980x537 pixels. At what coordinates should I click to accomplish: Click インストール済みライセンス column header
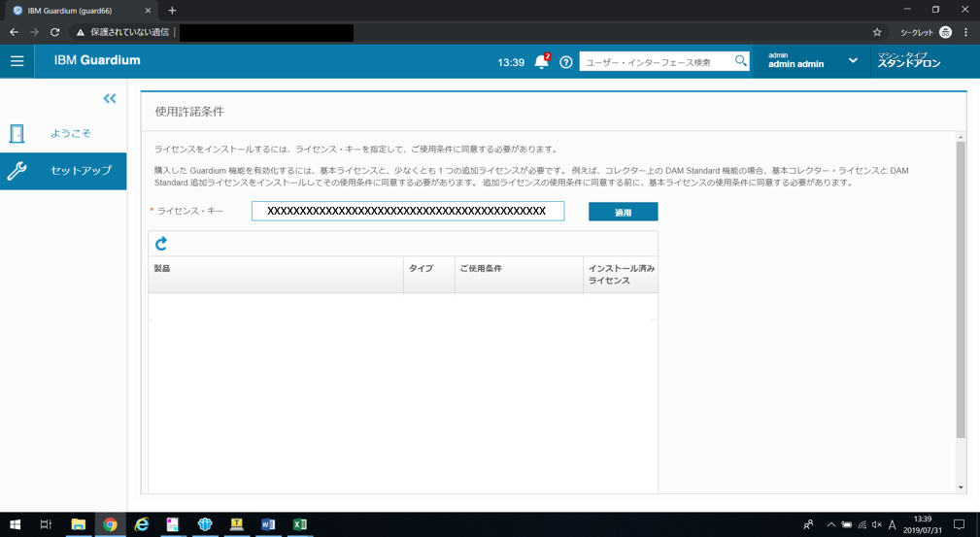tap(621, 275)
